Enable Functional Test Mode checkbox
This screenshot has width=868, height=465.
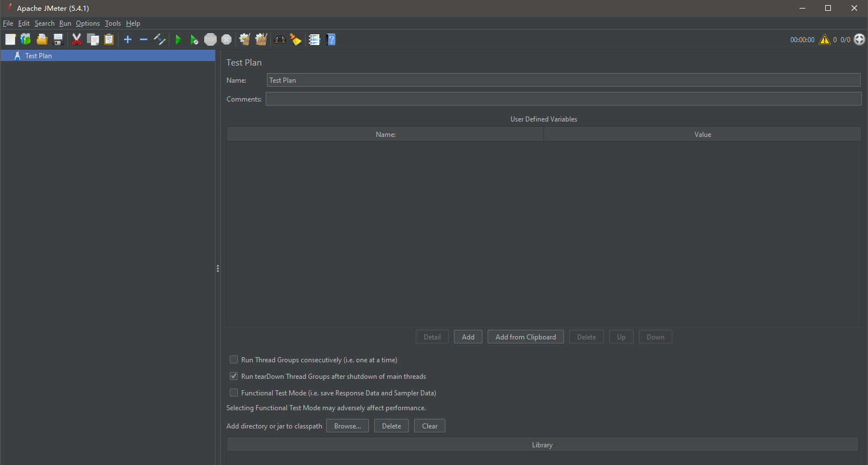click(x=234, y=393)
